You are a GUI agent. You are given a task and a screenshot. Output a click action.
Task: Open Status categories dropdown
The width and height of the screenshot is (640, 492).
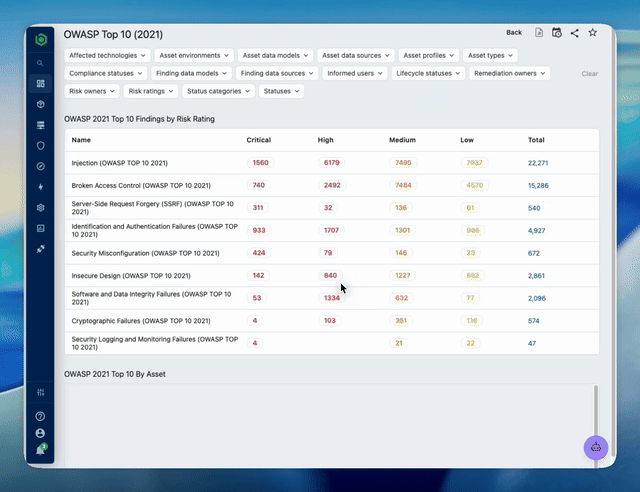(218, 91)
